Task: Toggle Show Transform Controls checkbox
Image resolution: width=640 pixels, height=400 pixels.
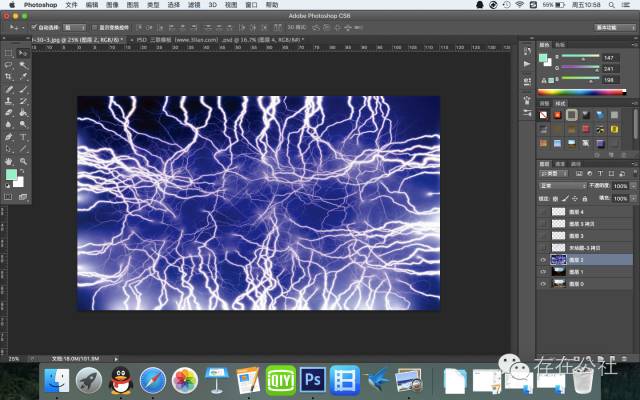Action: pyautogui.click(x=95, y=27)
